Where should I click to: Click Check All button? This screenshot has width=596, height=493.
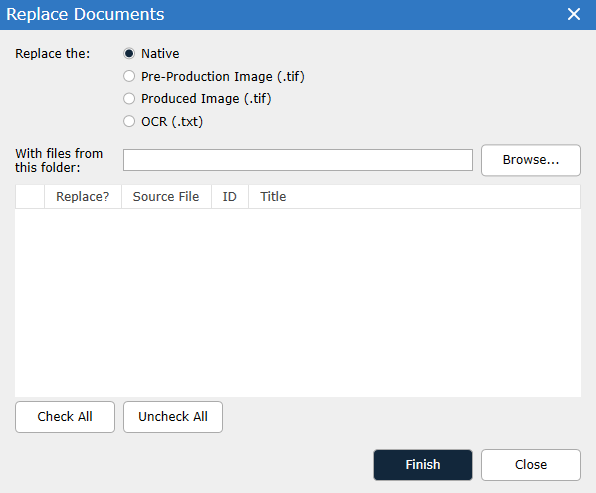coord(65,417)
